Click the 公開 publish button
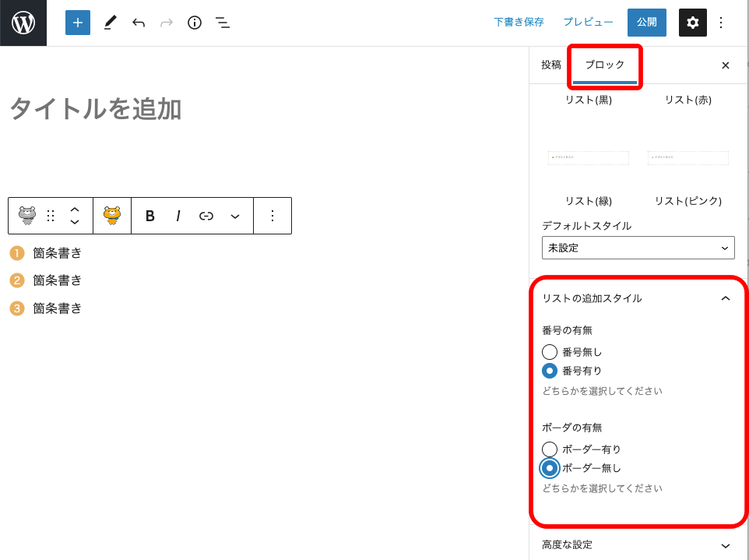 [x=646, y=23]
